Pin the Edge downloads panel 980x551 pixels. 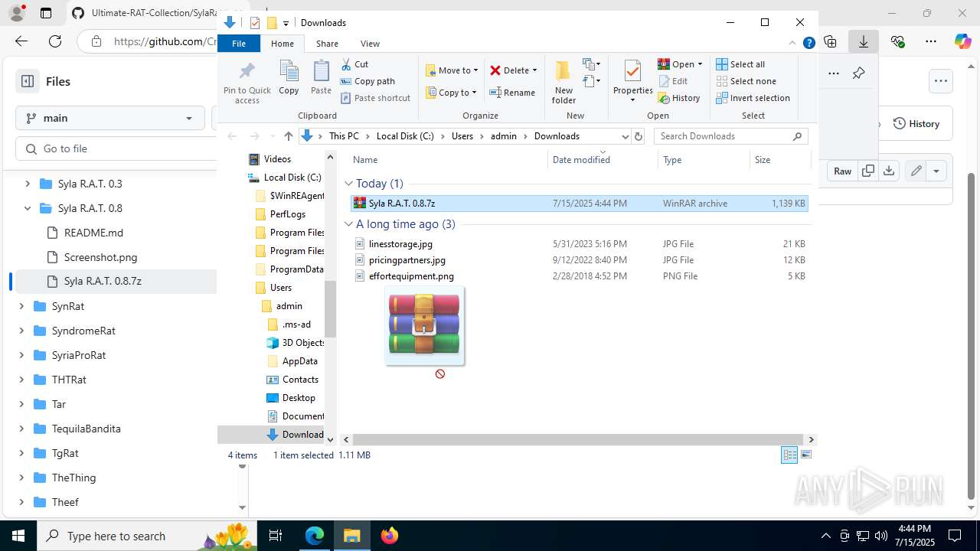[858, 73]
